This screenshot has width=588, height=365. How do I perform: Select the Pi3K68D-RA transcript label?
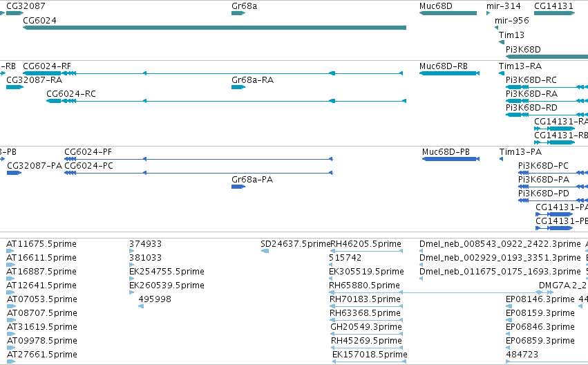click(x=531, y=94)
